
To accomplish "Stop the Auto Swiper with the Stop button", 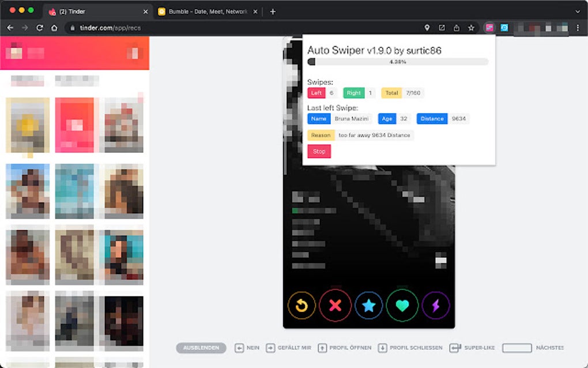I will (x=319, y=151).
